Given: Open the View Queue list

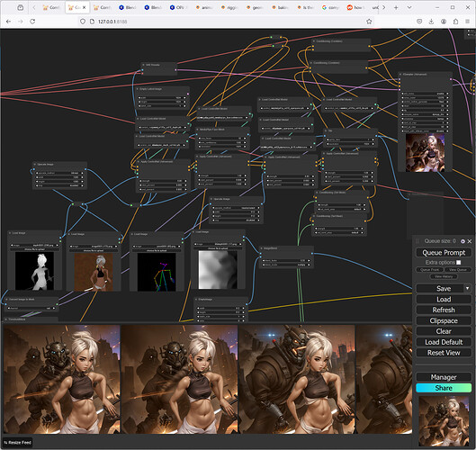Looking at the screenshot, I should 457,270.
